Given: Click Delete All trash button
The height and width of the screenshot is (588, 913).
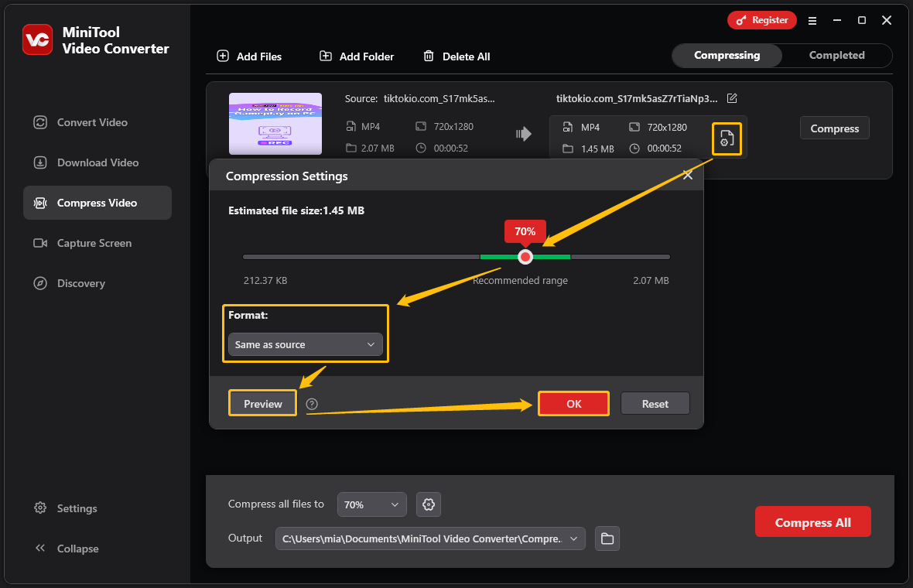Looking at the screenshot, I should [456, 56].
